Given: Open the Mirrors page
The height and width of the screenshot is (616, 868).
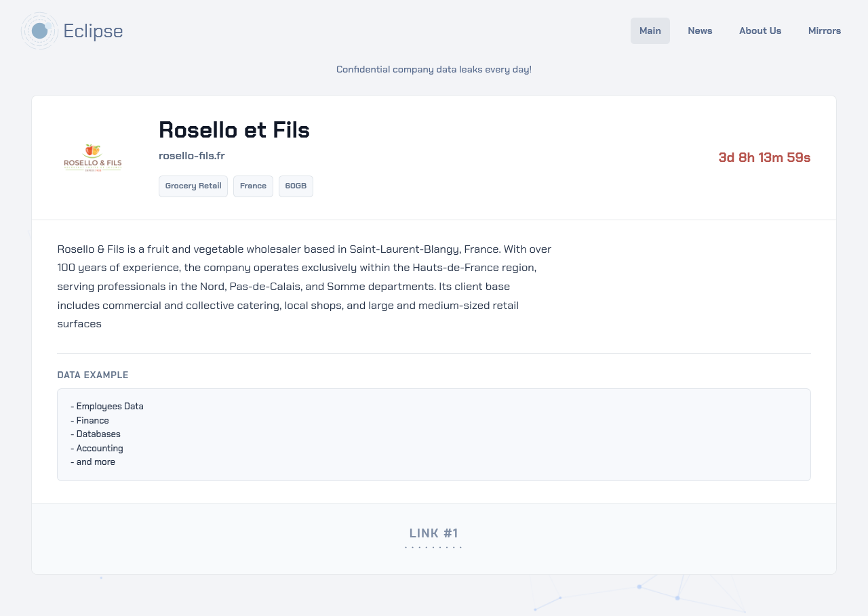Looking at the screenshot, I should click(825, 30).
